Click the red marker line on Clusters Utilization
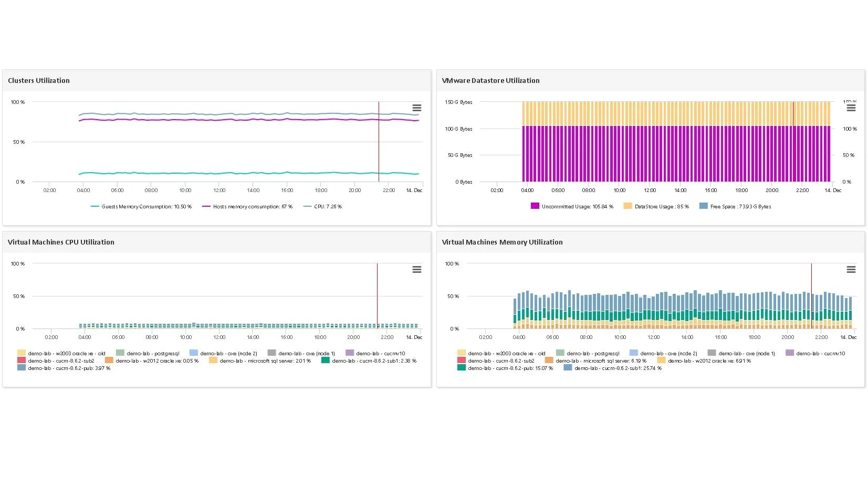This screenshot has width=868, height=488. point(379,142)
